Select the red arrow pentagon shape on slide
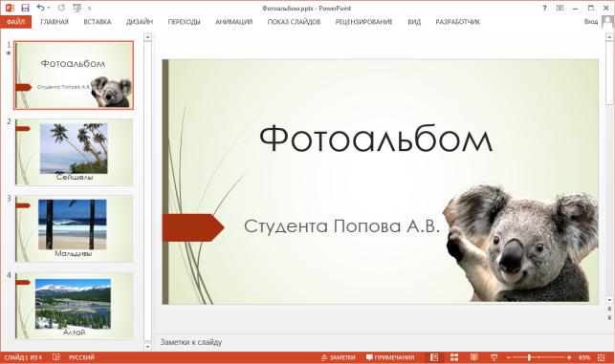The image size is (615, 364). coord(193,227)
